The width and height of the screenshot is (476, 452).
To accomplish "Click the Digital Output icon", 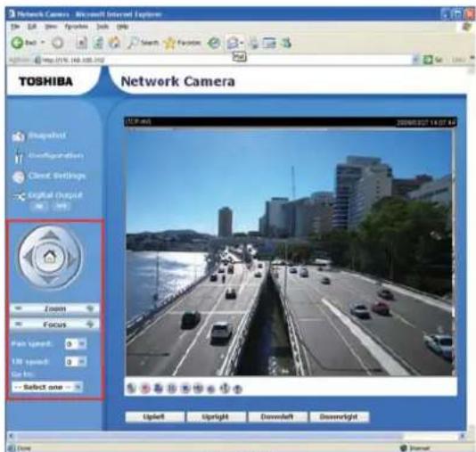I will (19, 197).
